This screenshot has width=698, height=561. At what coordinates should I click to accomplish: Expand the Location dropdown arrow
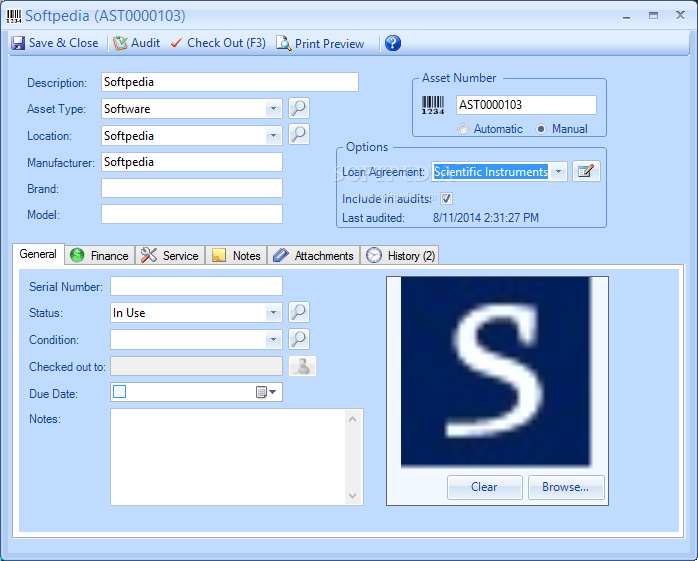(x=273, y=135)
